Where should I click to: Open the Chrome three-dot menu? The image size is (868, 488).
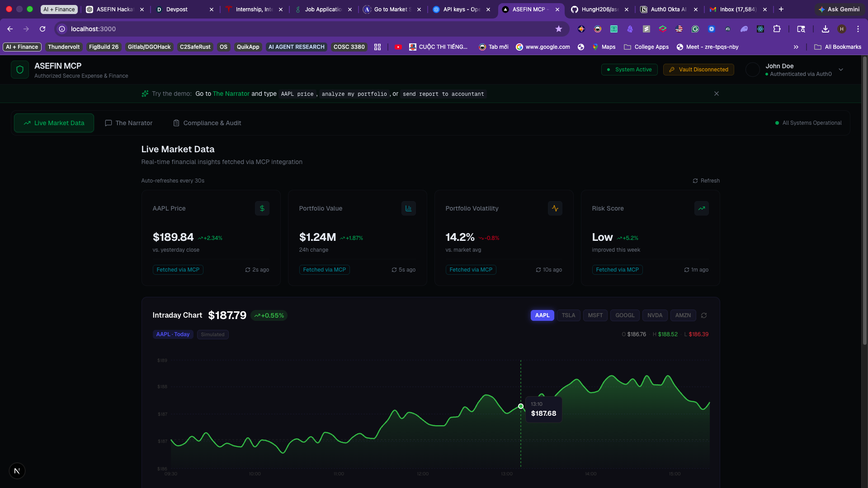coord(858,29)
